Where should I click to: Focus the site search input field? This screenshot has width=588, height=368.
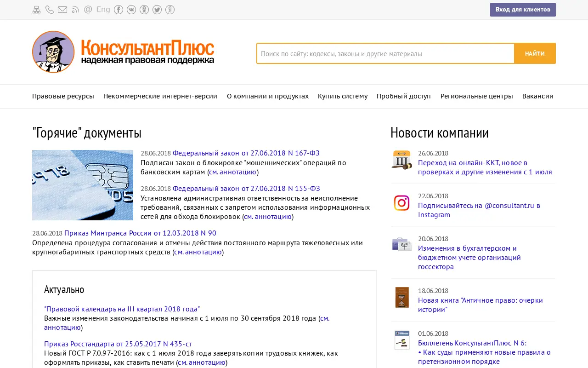(x=385, y=53)
